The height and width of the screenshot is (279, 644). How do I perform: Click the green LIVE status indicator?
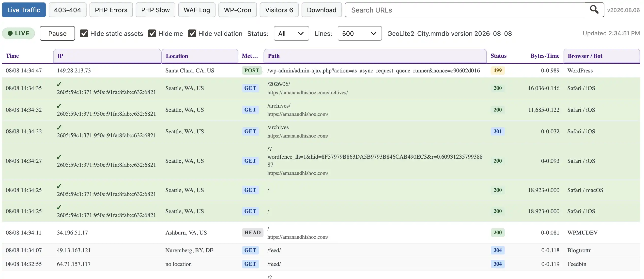(x=18, y=33)
